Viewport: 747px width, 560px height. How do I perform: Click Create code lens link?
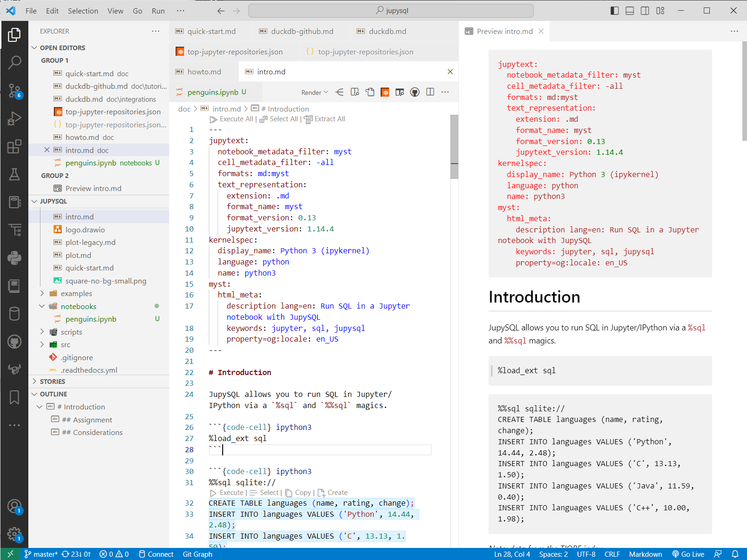pyautogui.click(x=332, y=493)
